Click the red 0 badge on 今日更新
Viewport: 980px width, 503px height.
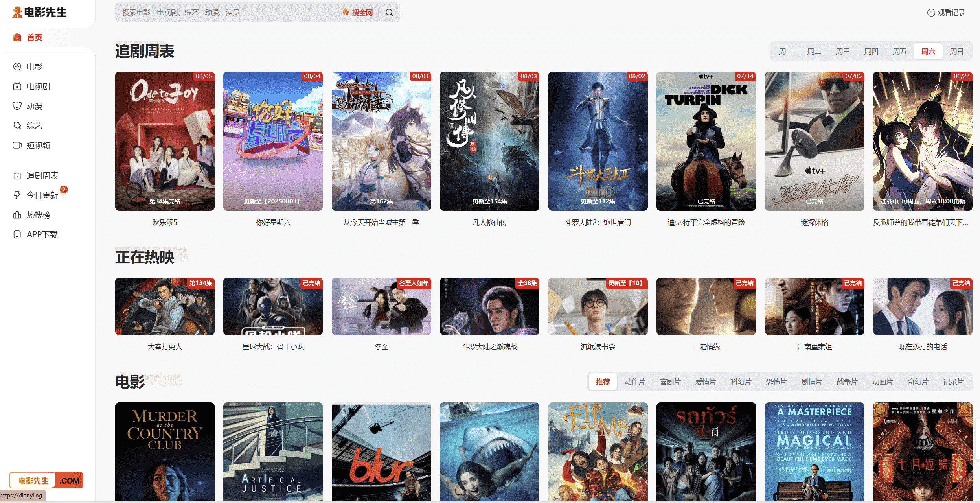(64, 189)
